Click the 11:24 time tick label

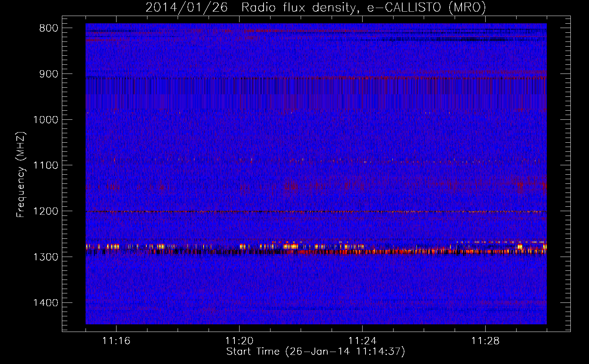(362, 341)
